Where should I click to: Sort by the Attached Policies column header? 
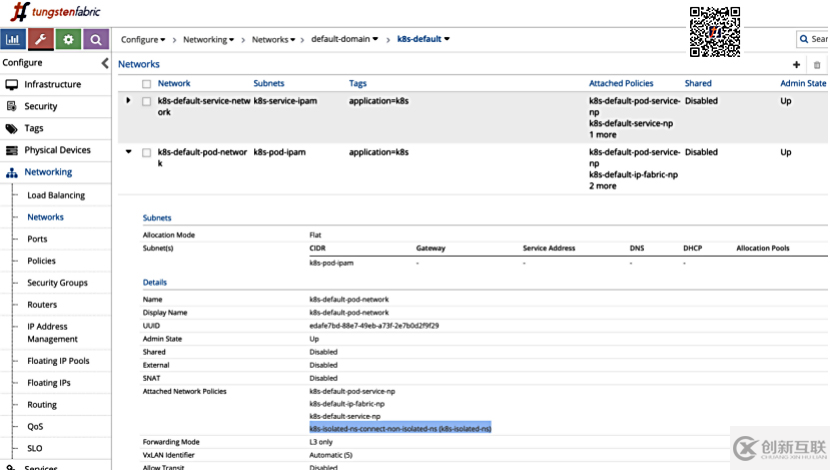pyautogui.click(x=621, y=83)
